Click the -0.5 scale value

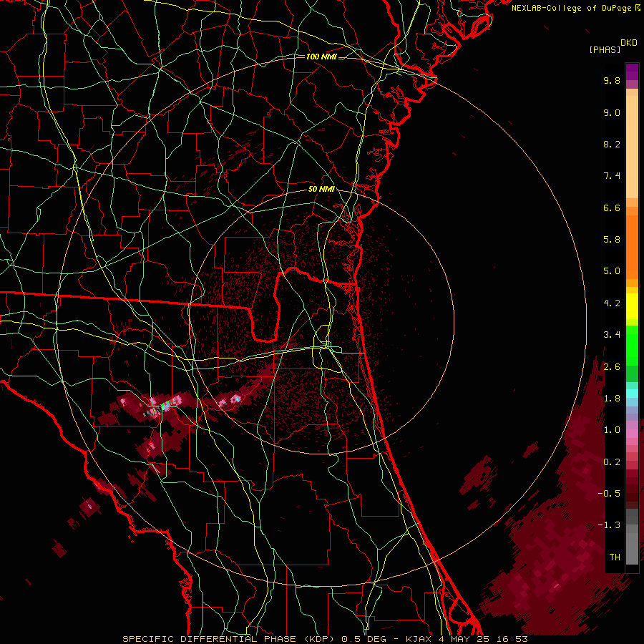pyautogui.click(x=609, y=494)
